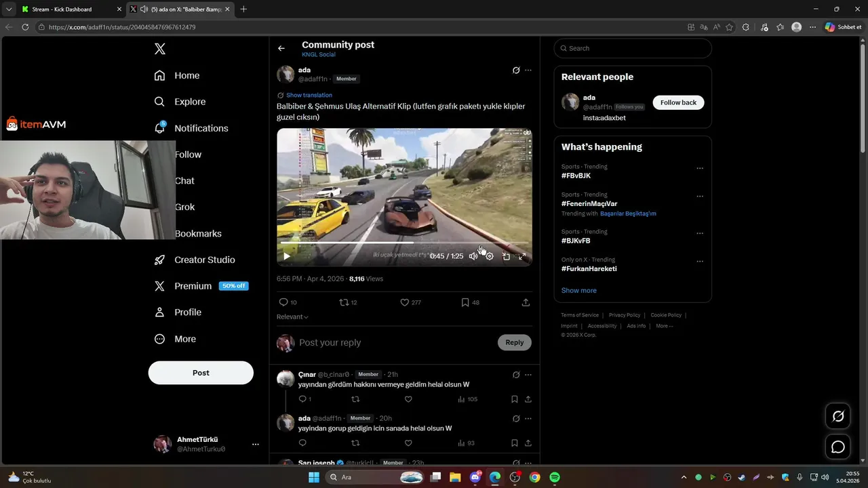This screenshot has height=488, width=868.
Task: Mute the video volume
Action: coord(473,256)
